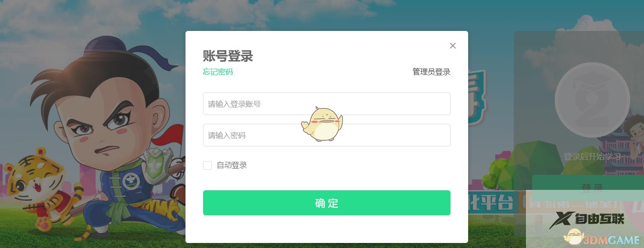Viewport: 644px width, 248px height.
Task: Enable the 自动登录 checkbox
Action: click(207, 165)
